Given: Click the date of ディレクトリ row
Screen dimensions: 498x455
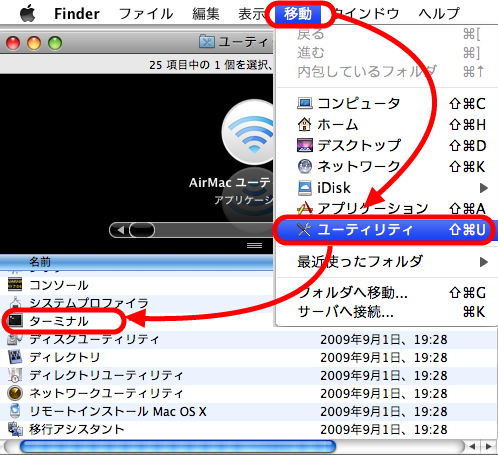Looking at the screenshot, I should (x=384, y=358).
